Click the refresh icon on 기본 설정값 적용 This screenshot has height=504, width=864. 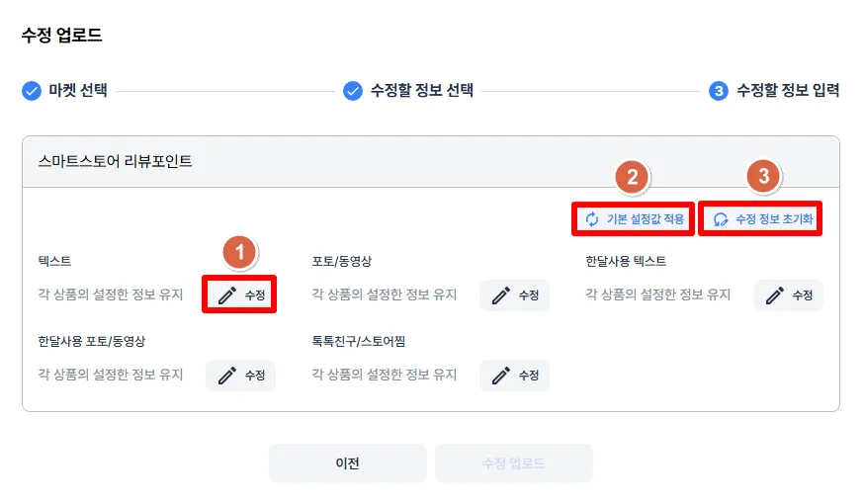point(592,219)
